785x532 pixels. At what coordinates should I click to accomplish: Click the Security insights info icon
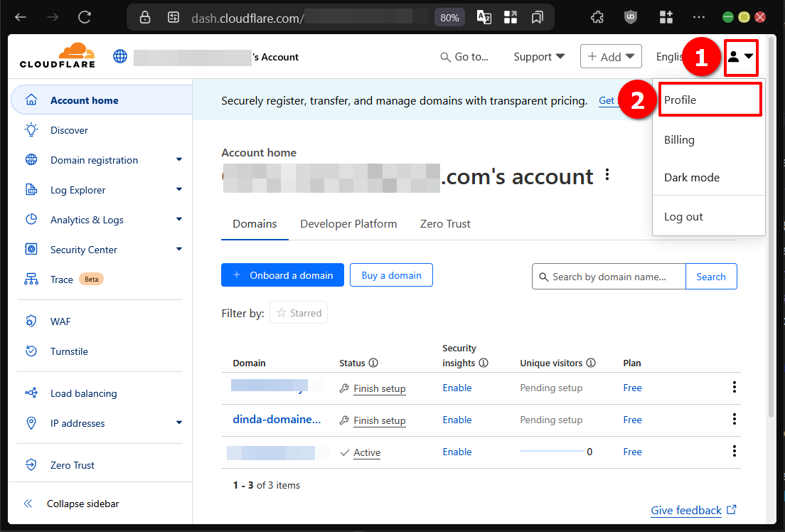[483, 363]
